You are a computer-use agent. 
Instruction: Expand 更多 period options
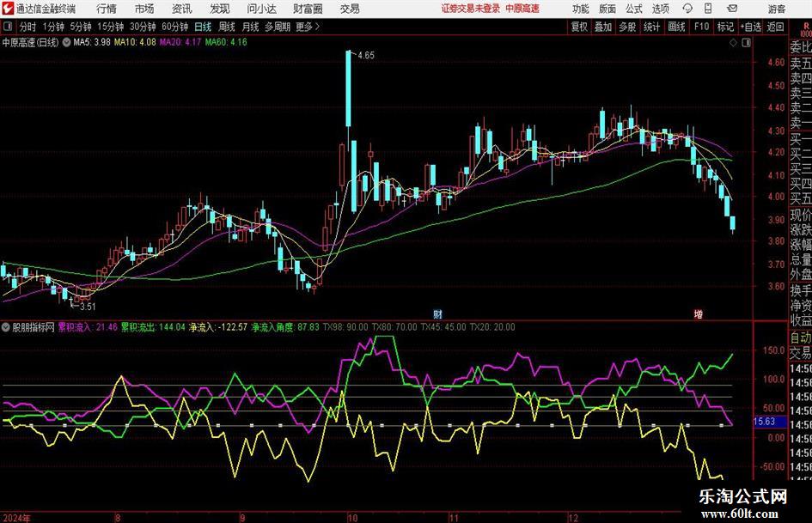point(308,27)
